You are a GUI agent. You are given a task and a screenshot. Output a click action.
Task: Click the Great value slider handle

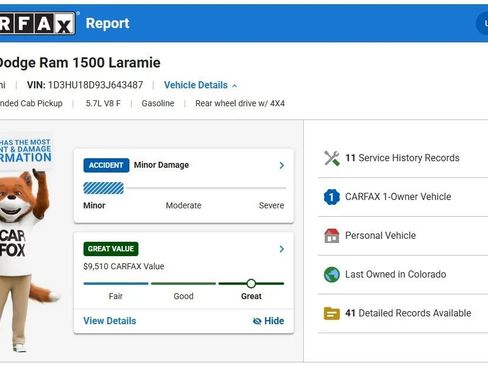[x=251, y=284]
